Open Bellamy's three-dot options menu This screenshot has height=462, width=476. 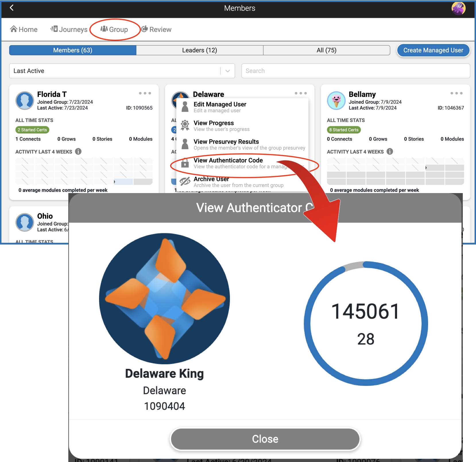coord(456,93)
